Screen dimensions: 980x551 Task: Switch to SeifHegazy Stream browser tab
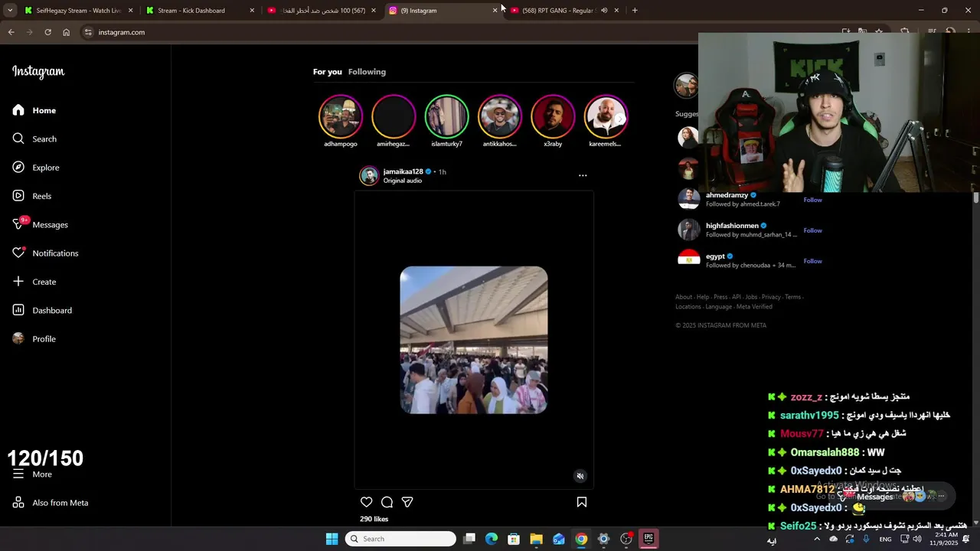[78, 11]
